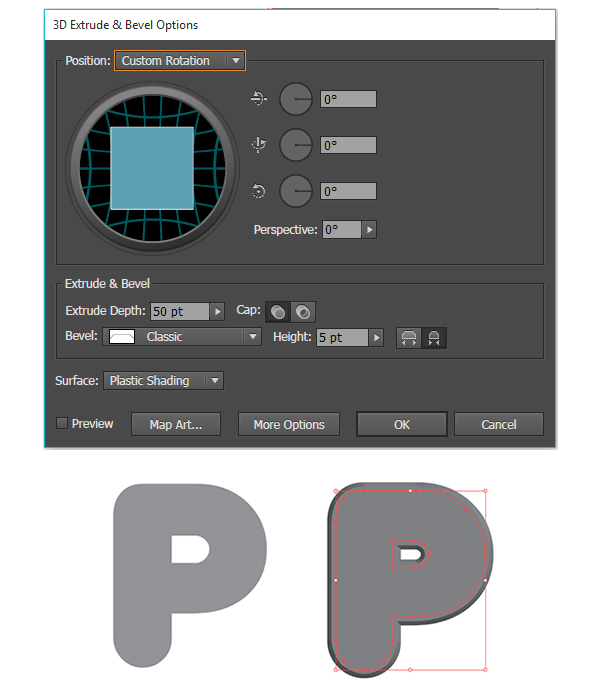Click the Z-axis rotation angle dial
Image resolution: width=600 pixels, height=695 pixels.
pos(296,191)
